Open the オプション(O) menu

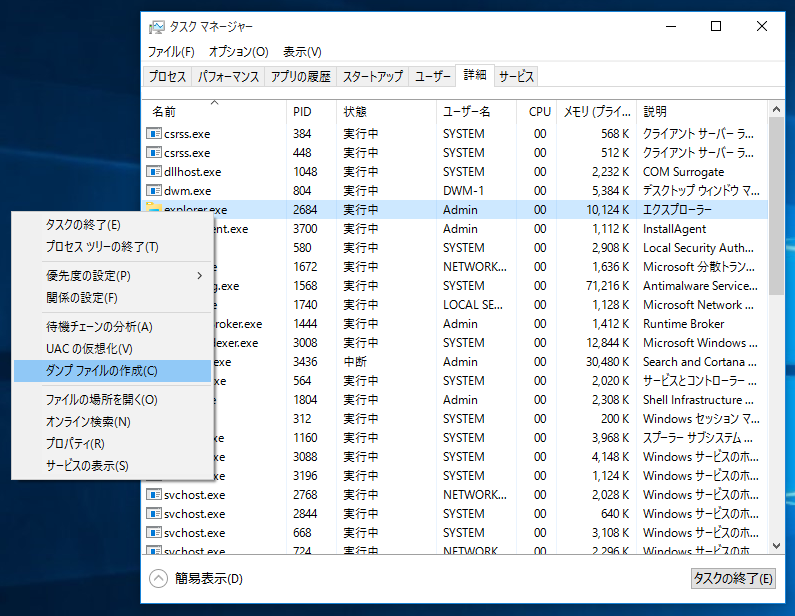coord(238,52)
